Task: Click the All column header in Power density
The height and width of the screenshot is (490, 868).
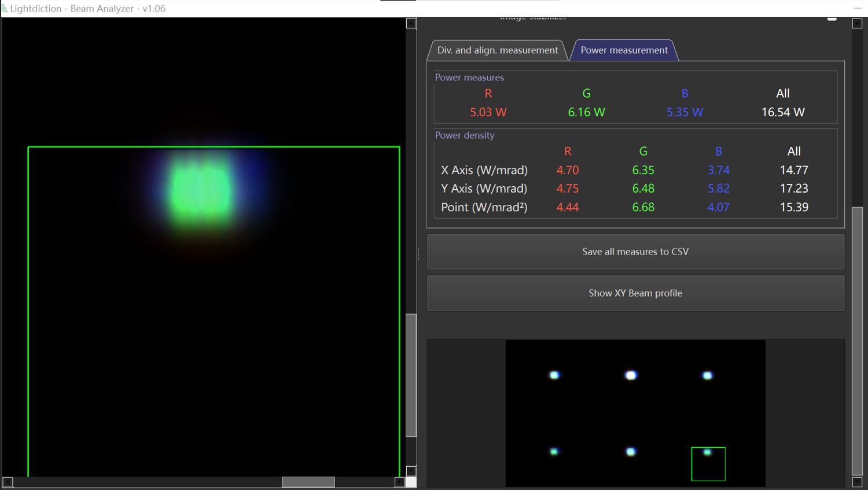Action: (x=794, y=151)
